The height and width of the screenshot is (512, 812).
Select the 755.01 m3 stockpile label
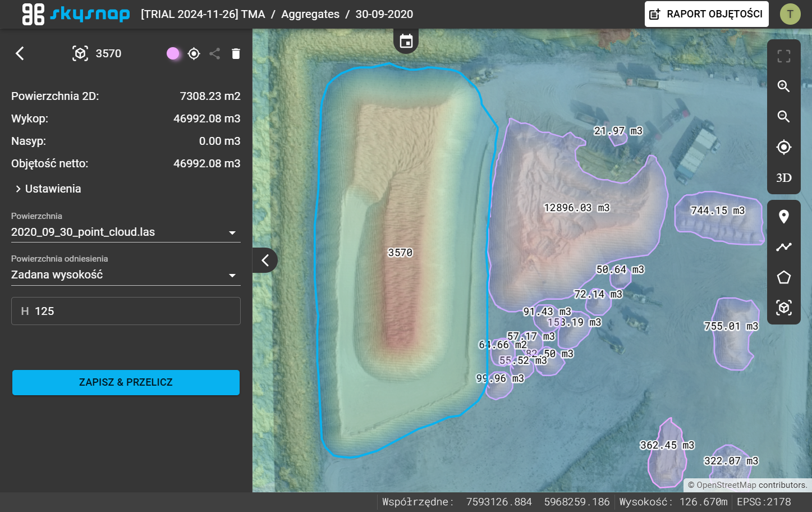(731, 326)
